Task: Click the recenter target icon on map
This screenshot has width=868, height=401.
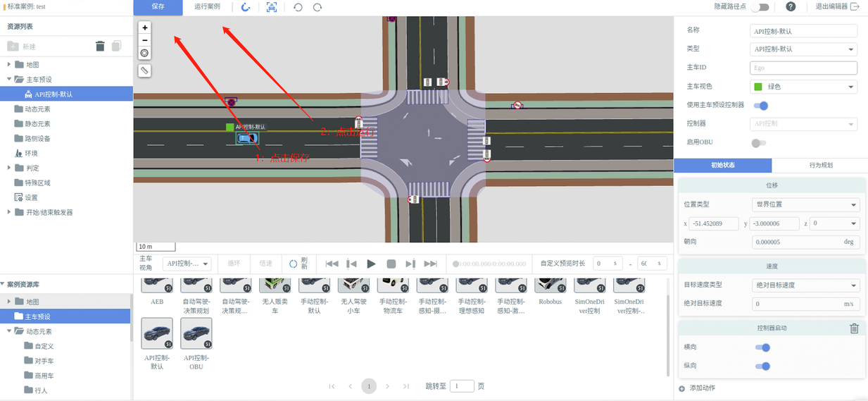Action: [144, 53]
